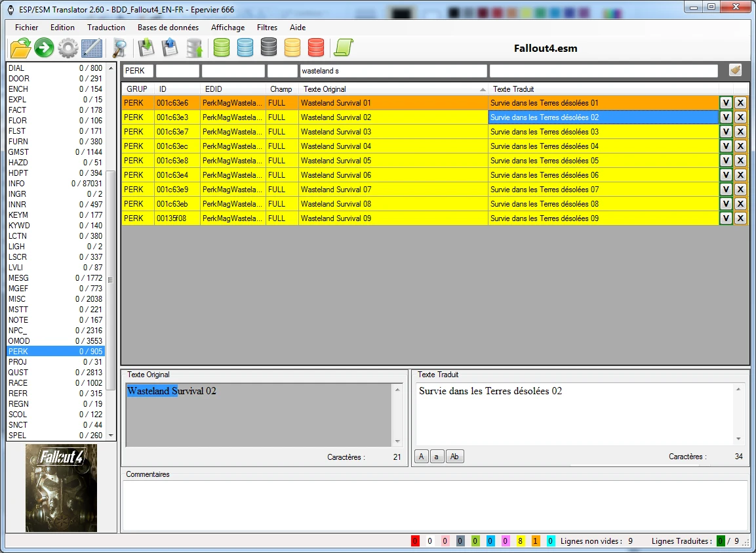Viewport: 756px width, 553px height.
Task: Sort by the Texte Original column header
Action: pos(393,89)
